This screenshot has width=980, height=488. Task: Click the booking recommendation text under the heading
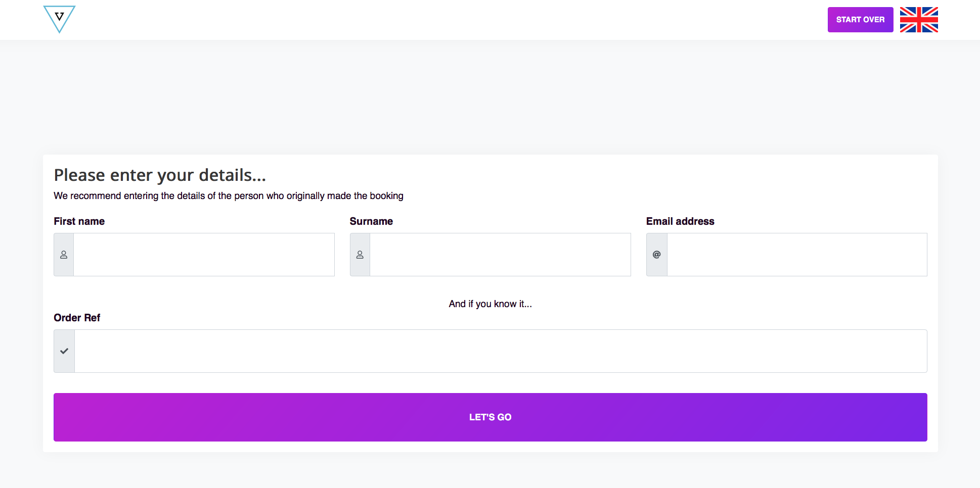pos(229,196)
